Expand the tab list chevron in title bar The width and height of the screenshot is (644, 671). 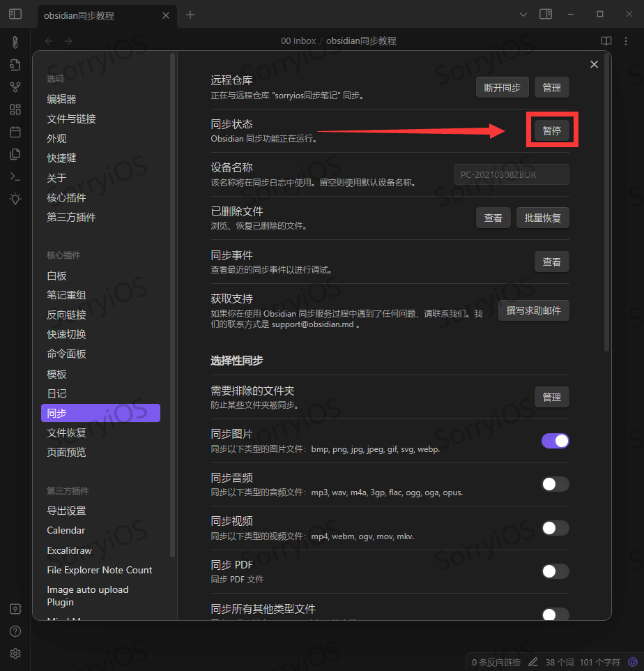[x=523, y=14]
